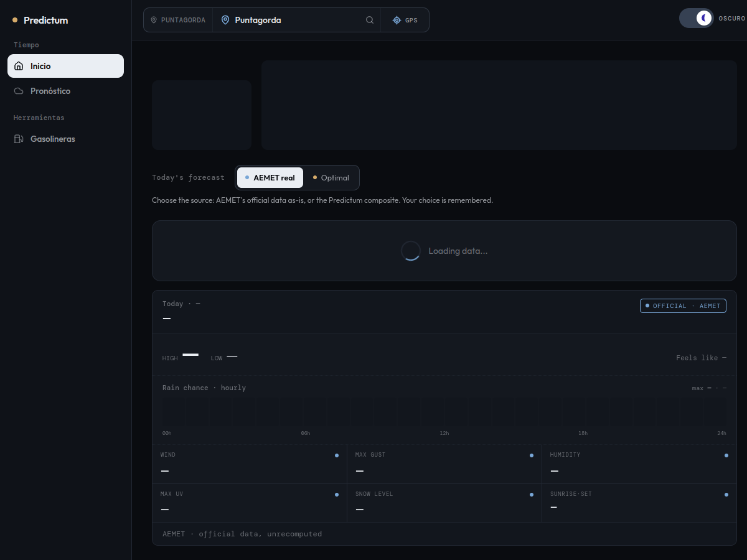Click the LOW temperature label
The width and height of the screenshot is (747, 560).
coord(217,358)
